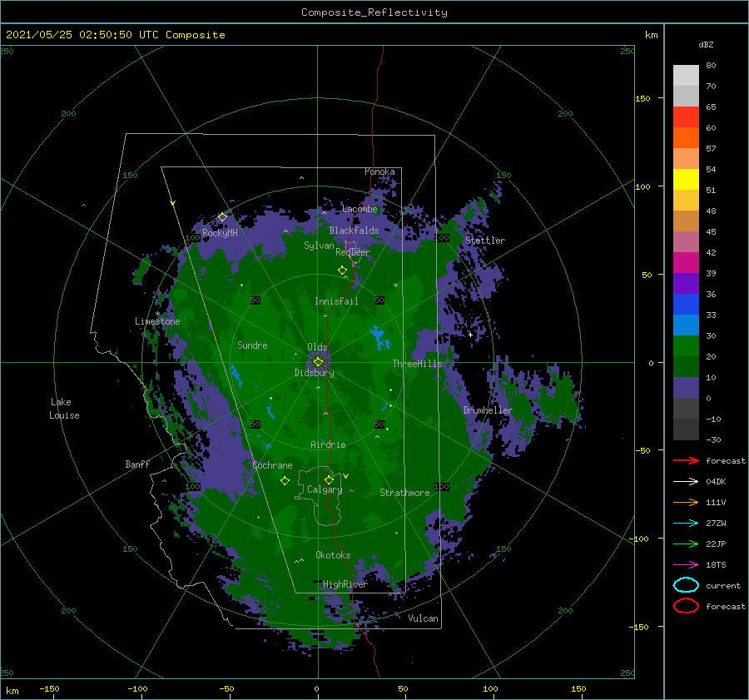The width and height of the screenshot is (749, 700).
Task: Click the 04DK legend label
Action: pos(716,482)
